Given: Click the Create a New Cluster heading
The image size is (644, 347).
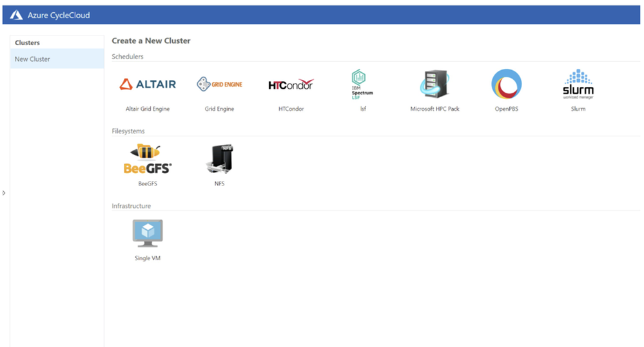Looking at the screenshot, I should click(151, 41).
